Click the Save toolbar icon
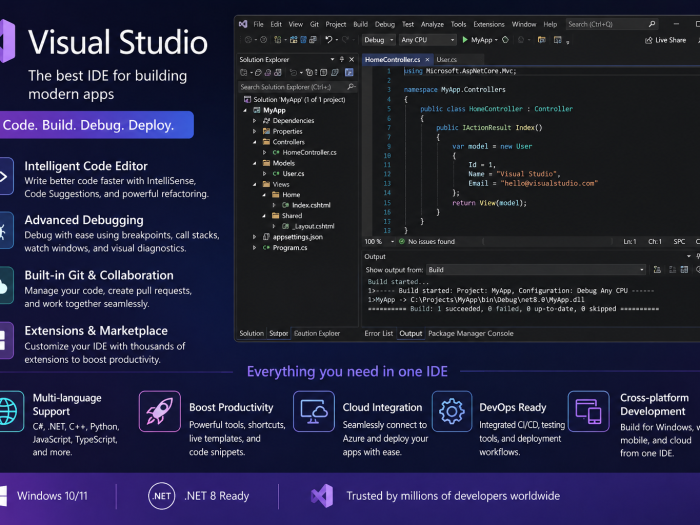The height and width of the screenshot is (525, 700). pyautogui.click(x=304, y=40)
